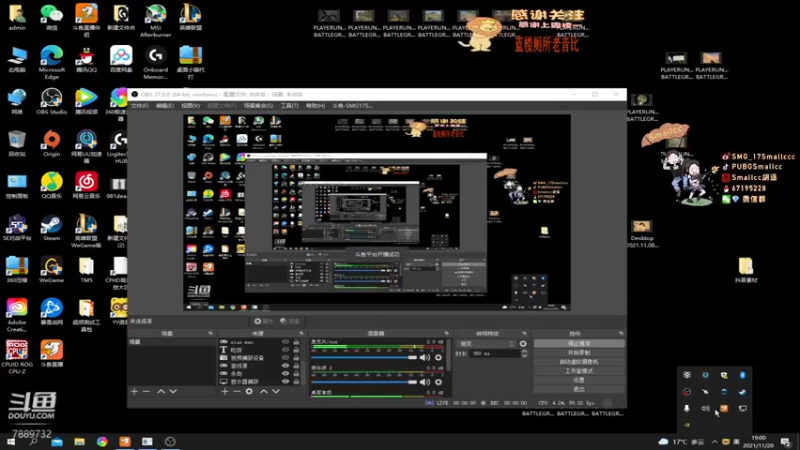Screen dimensions: 800x450
Task: Open Adobe Creative Cloud desktop shortcut
Action: pyautogui.click(x=17, y=315)
